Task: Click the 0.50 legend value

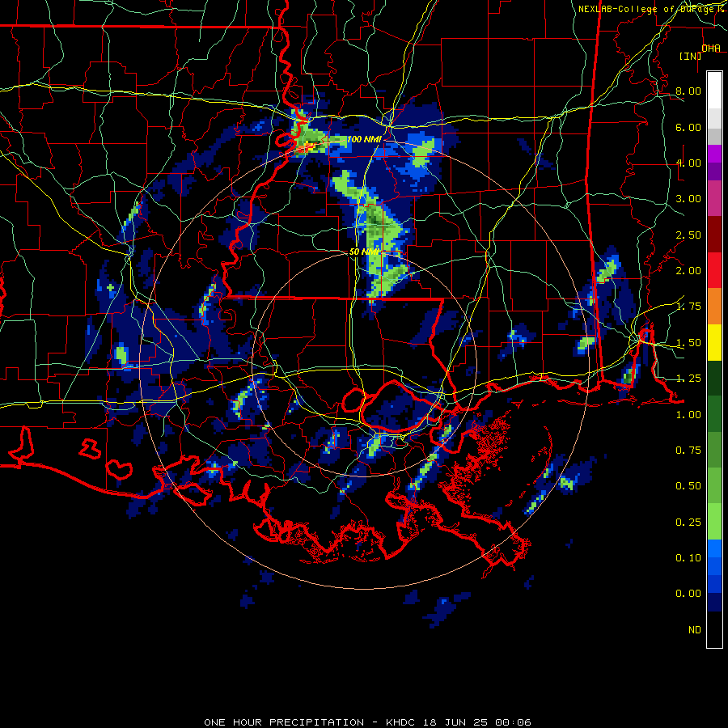Action: [x=688, y=486]
